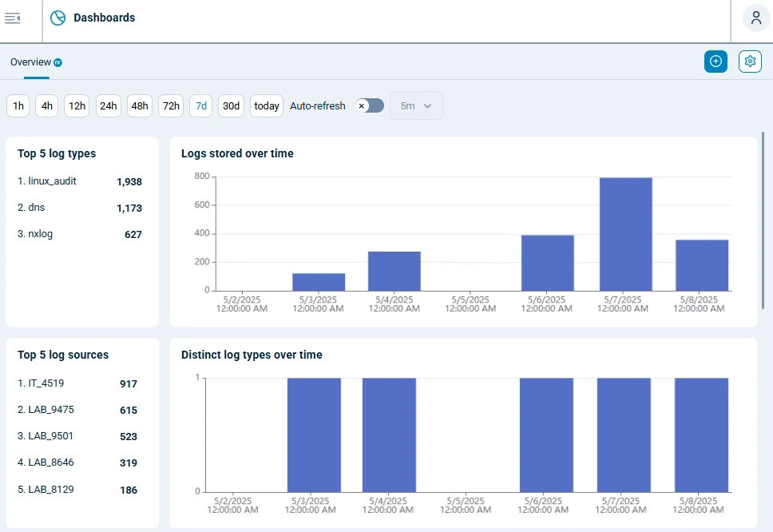Open the dashboard settings gear icon
Viewport: 773px width, 532px height.
749,61
